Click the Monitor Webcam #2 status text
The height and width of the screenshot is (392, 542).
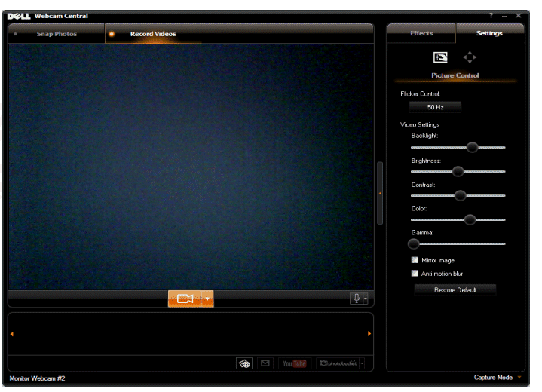[38, 378]
